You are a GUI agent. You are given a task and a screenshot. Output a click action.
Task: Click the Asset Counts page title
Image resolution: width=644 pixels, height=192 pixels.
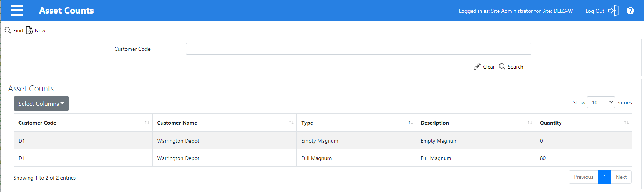[66, 11]
